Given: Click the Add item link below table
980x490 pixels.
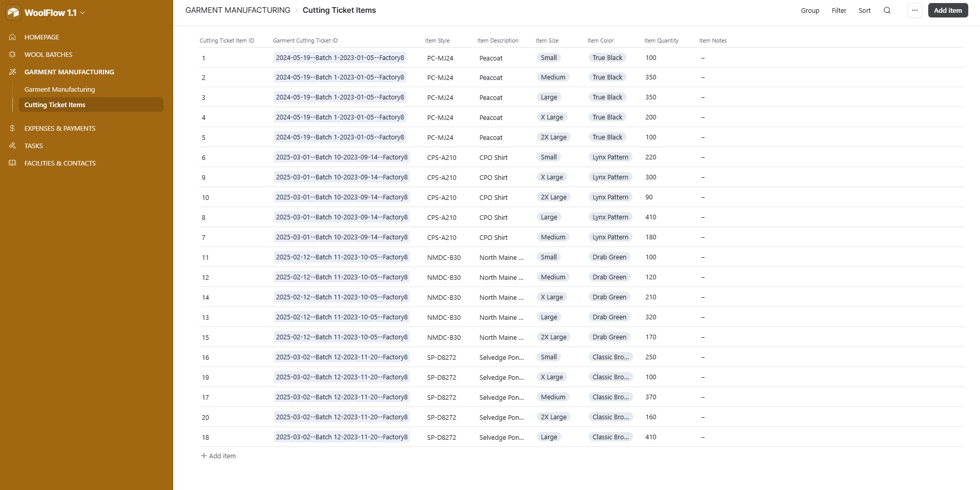Looking at the screenshot, I should (x=218, y=456).
